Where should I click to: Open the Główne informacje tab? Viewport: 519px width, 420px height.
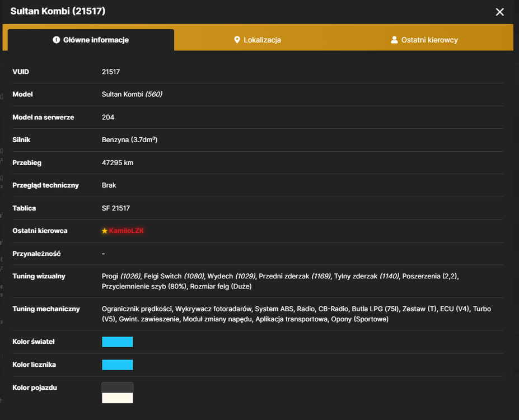pyautogui.click(x=91, y=40)
